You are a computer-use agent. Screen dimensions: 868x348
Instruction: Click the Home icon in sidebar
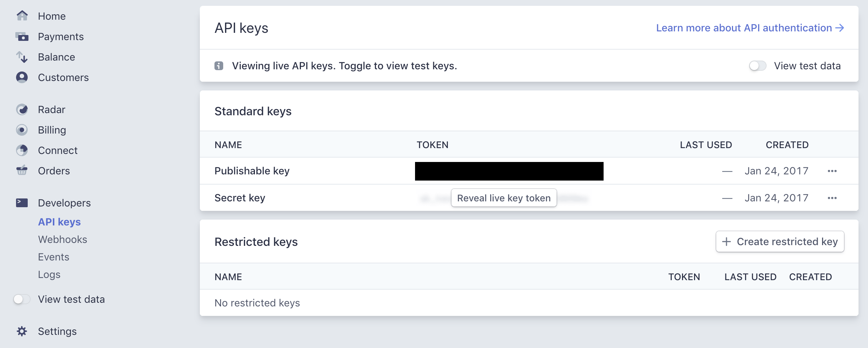22,16
